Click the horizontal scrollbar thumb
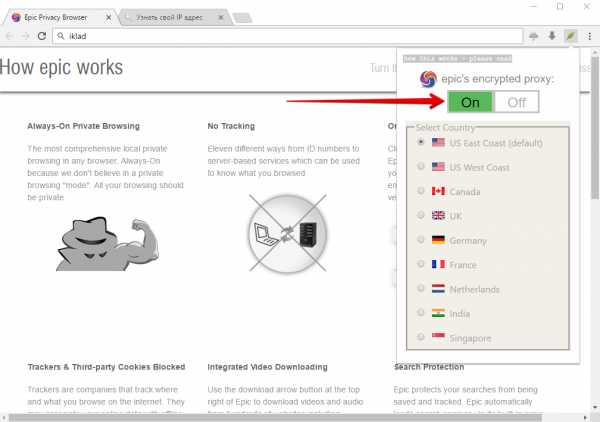This screenshot has width=600, height=422. tap(276, 417)
